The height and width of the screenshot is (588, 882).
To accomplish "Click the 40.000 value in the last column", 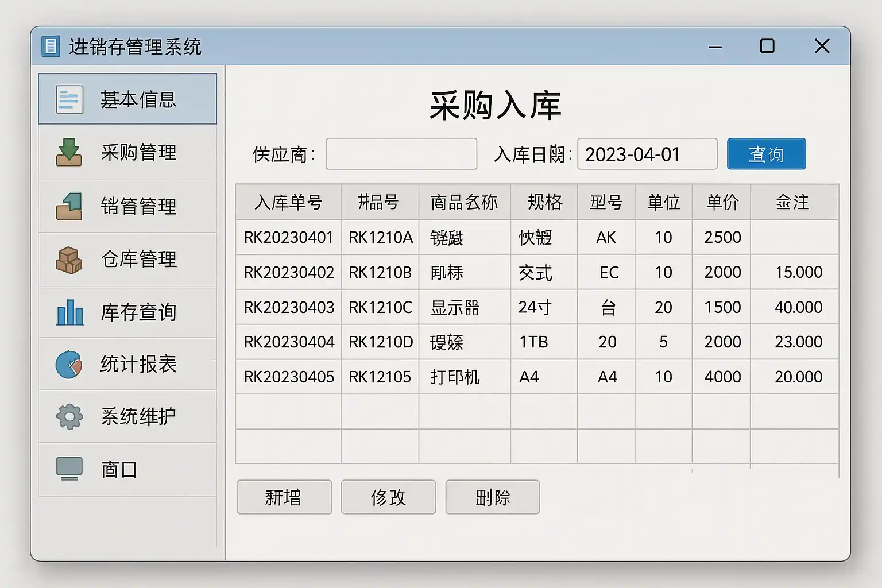I will pyautogui.click(x=799, y=307).
